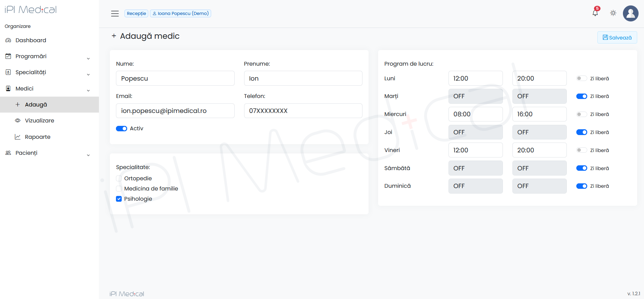644x299 pixels.
Task: Disable the Activ toggle
Action: (121, 129)
